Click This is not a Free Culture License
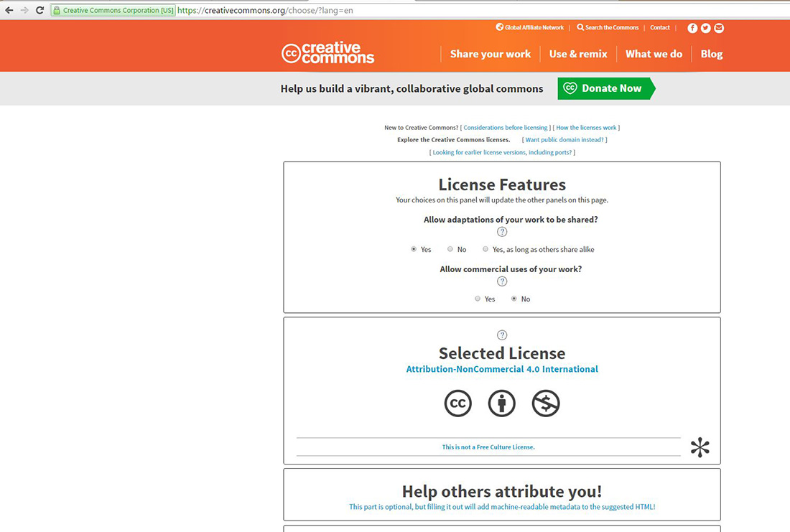Viewport: 790px width, 532px height. click(x=488, y=447)
